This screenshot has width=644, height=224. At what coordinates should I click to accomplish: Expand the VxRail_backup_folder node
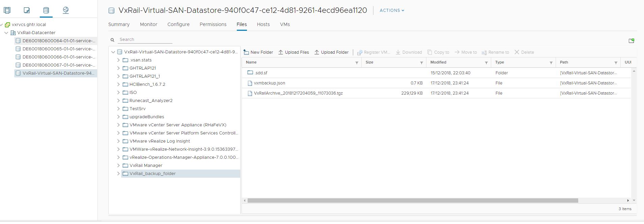(x=118, y=174)
